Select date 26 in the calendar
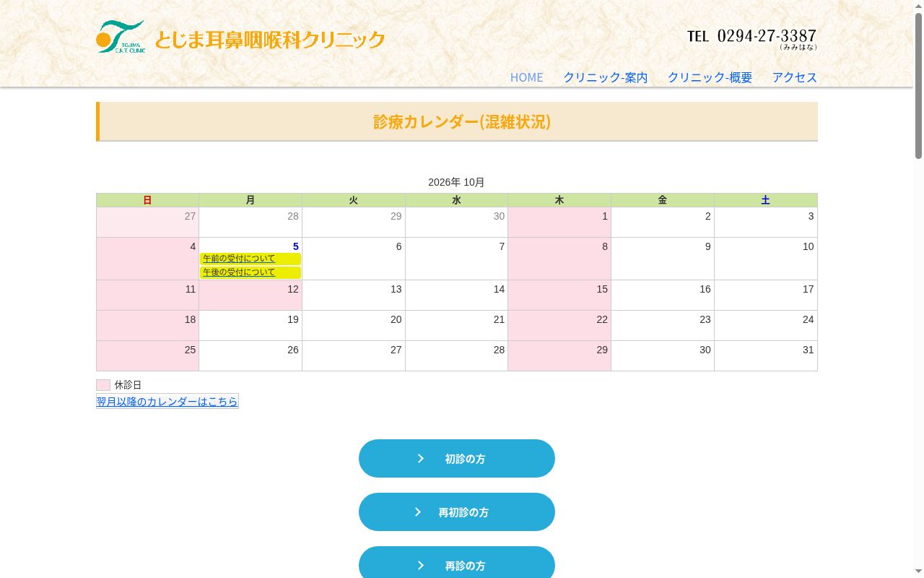Screen dimensions: 924x578 click(250, 356)
